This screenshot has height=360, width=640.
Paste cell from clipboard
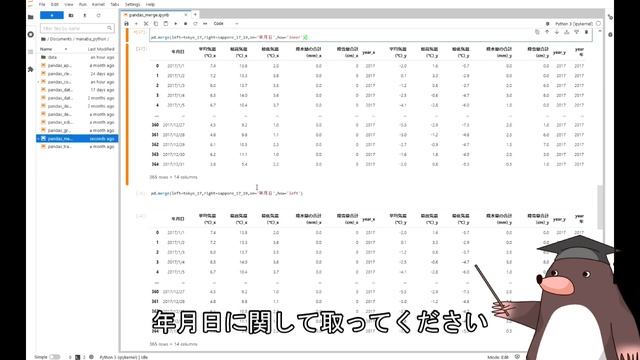tap(166, 24)
